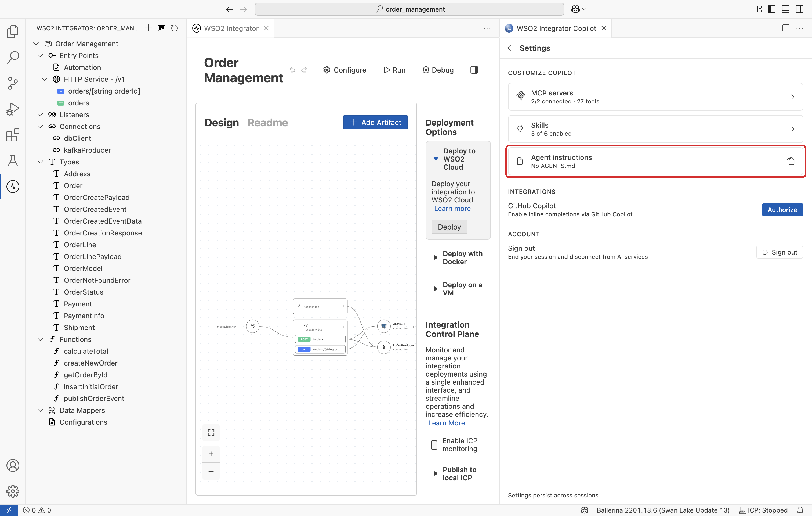Create AGENTS.md via Agent instructions icon
Viewport: 812px width, 516px height.
pos(791,161)
